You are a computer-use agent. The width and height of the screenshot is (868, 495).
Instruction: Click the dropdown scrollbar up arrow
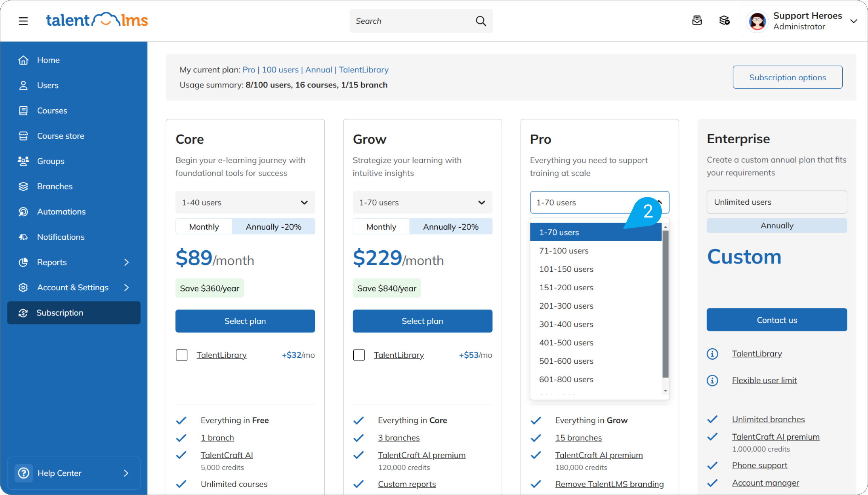click(666, 227)
